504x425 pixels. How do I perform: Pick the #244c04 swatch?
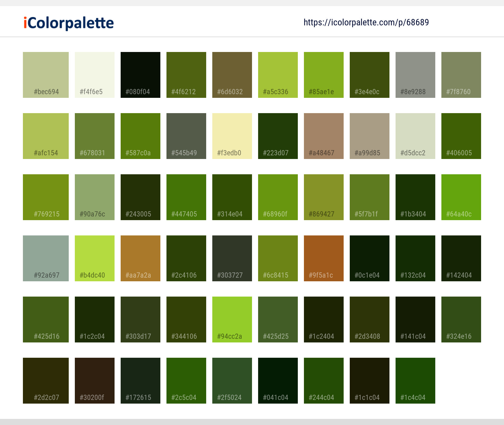point(324,381)
